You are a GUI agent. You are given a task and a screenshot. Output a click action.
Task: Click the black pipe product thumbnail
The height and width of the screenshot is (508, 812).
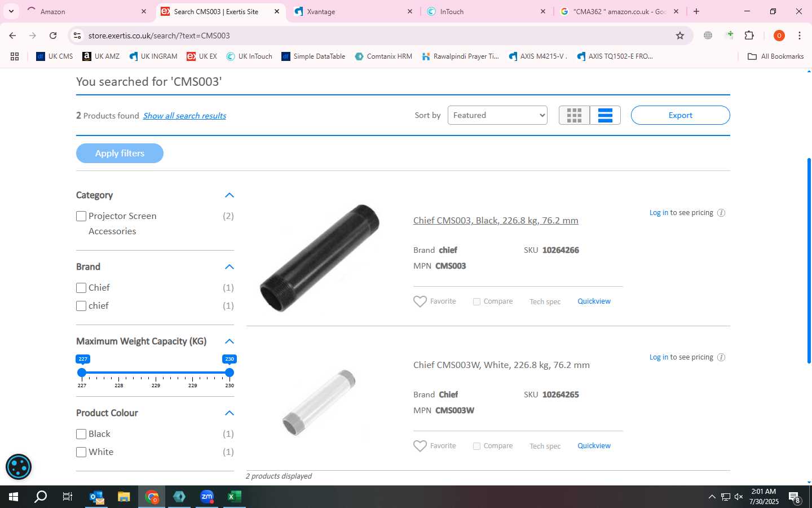pos(320,258)
